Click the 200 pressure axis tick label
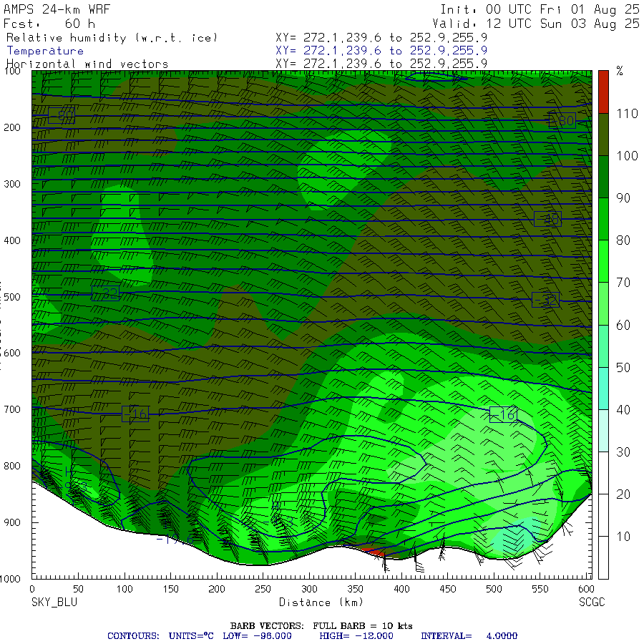 coord(12,127)
